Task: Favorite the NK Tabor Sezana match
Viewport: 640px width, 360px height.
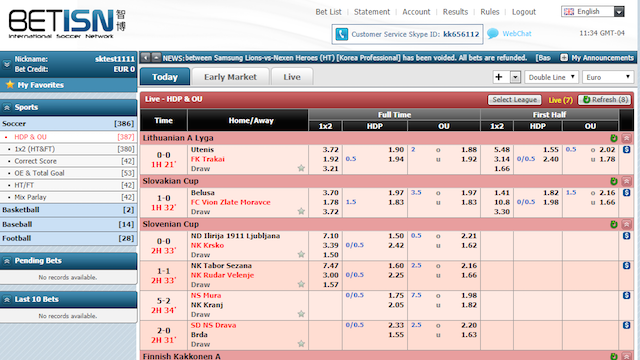Action: [x=301, y=284]
